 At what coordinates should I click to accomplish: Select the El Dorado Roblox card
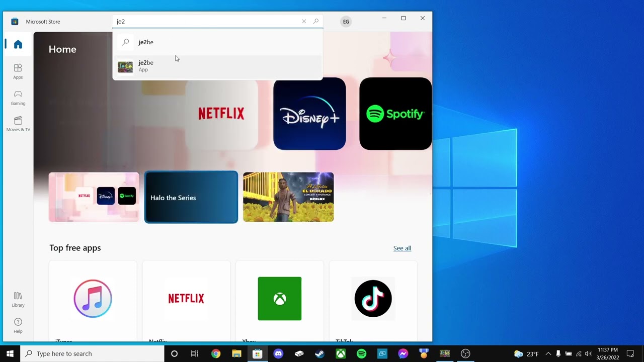click(288, 197)
